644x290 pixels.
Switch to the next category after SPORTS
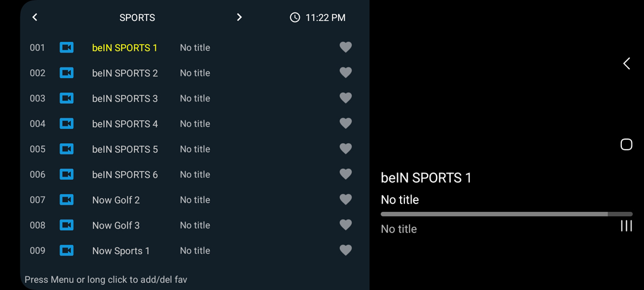point(239,17)
